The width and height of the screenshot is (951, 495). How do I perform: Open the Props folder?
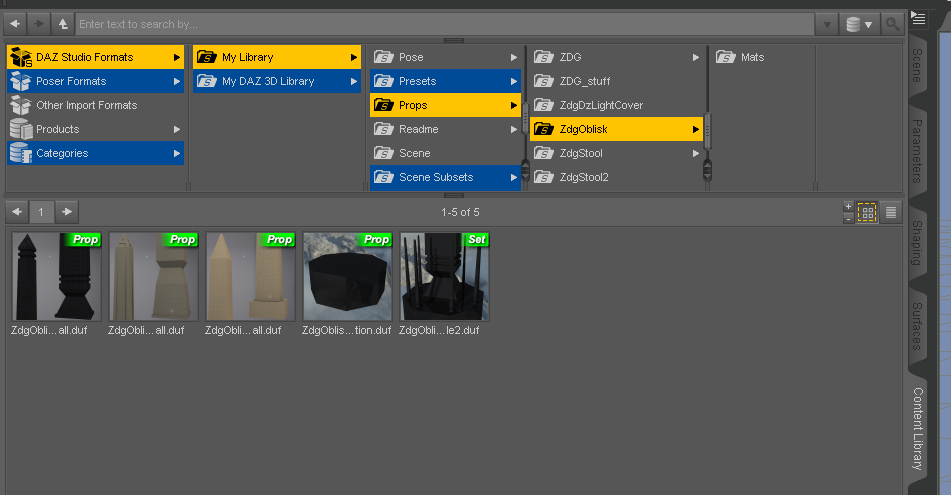(x=445, y=105)
